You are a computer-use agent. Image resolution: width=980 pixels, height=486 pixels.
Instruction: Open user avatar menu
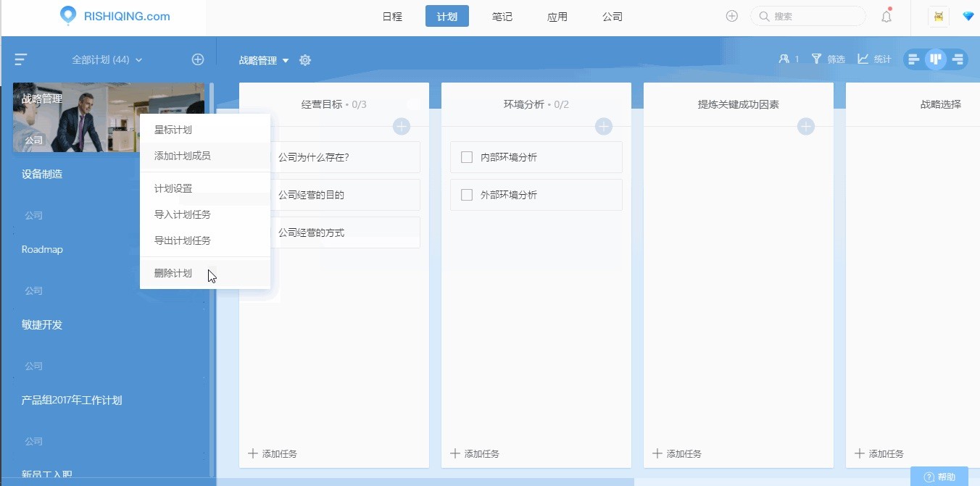[x=939, y=16]
